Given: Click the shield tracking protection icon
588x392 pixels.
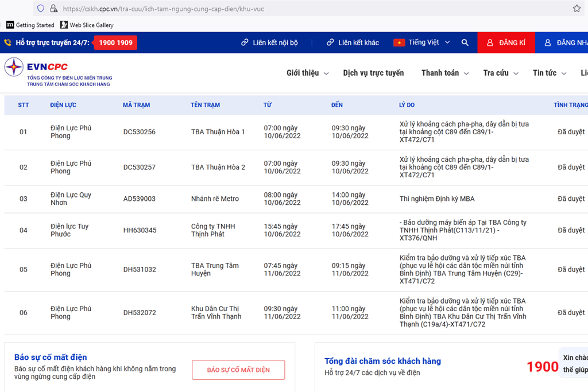Looking at the screenshot, I should pyautogui.click(x=40, y=9).
